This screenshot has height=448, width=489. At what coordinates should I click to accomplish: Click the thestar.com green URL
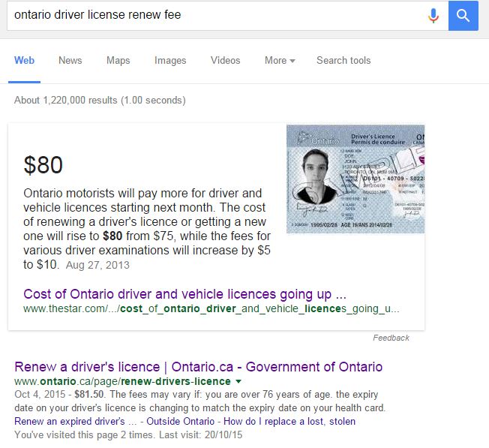[x=211, y=309]
